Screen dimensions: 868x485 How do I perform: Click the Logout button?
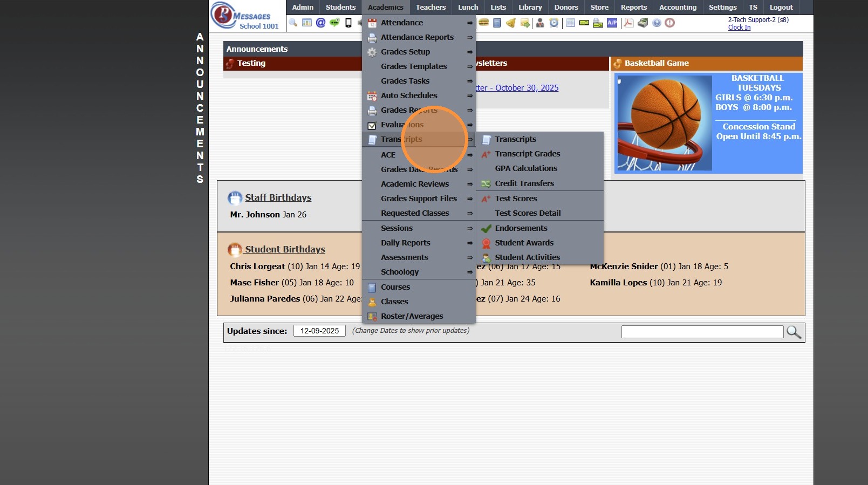(x=781, y=7)
